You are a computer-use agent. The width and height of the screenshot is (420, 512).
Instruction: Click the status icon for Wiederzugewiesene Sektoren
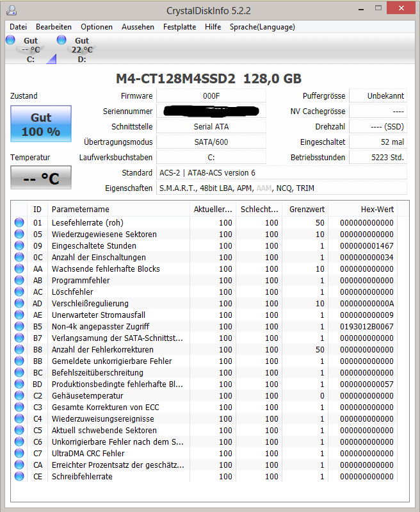click(x=19, y=234)
